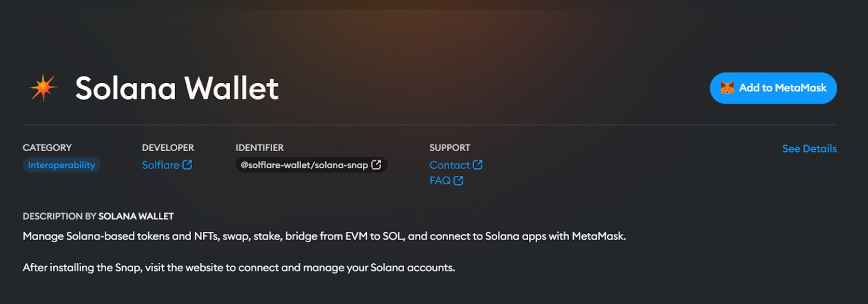Click the DEVELOPER column label
The height and width of the screenshot is (304, 868).
(168, 147)
